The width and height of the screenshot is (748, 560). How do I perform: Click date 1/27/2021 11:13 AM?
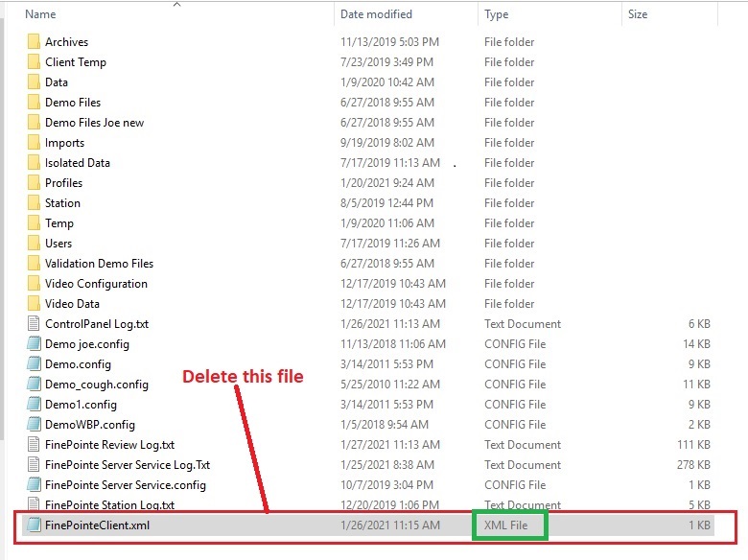coord(390,445)
